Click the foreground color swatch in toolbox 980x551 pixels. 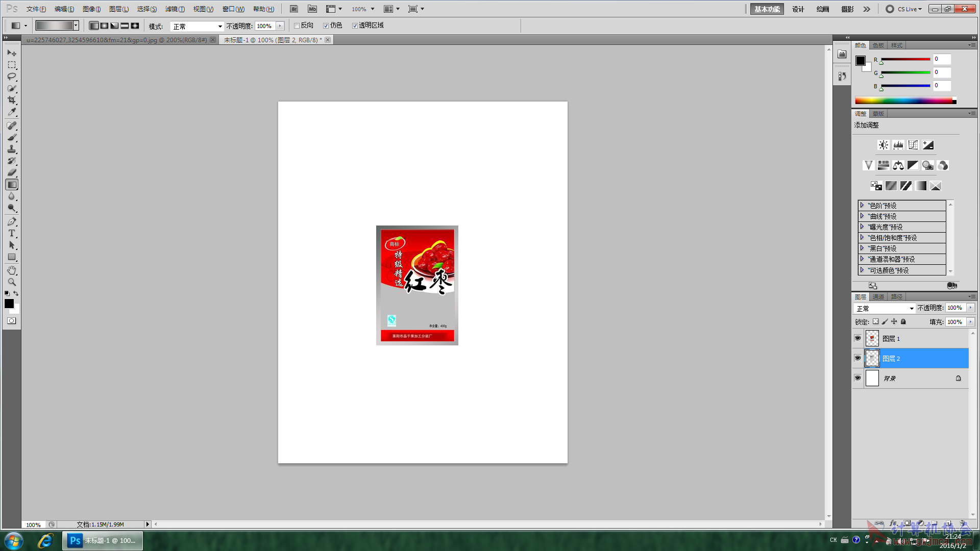[9, 304]
